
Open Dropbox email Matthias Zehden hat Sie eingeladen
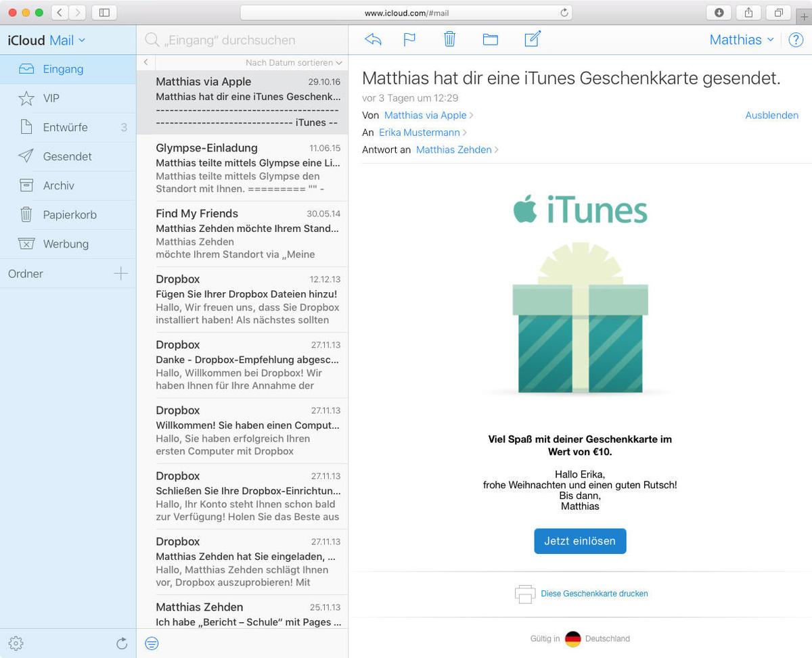(242, 561)
